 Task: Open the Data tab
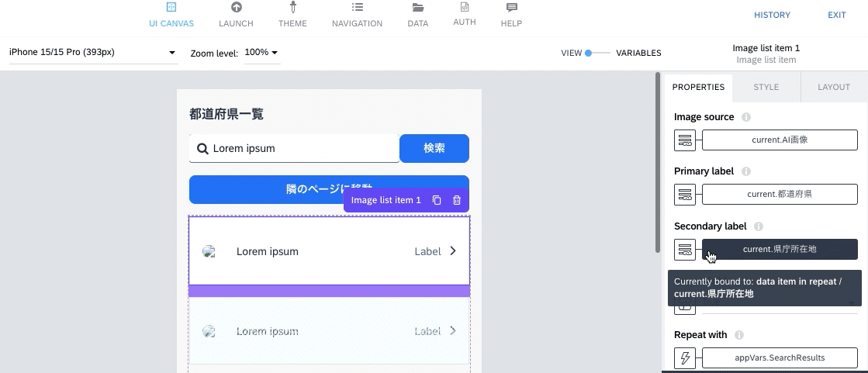click(418, 15)
